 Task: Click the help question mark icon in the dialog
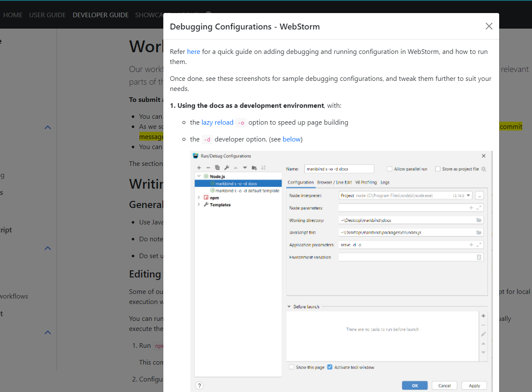199,385
